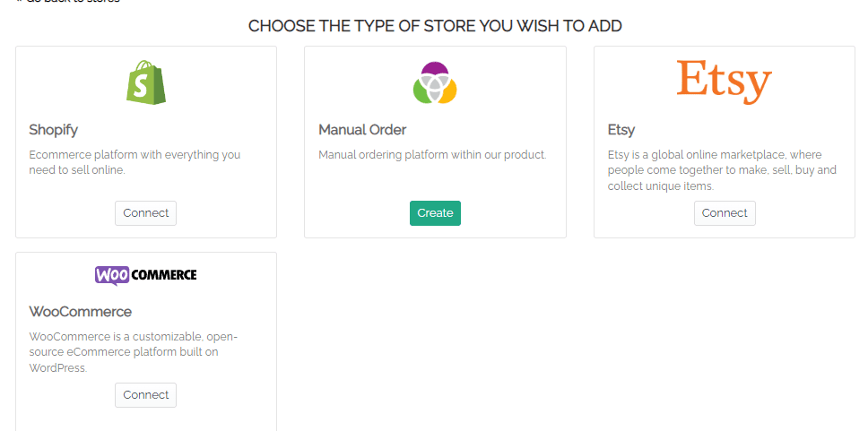The width and height of the screenshot is (868, 431).
Task: Connect a Shopify store
Action: 145,213
